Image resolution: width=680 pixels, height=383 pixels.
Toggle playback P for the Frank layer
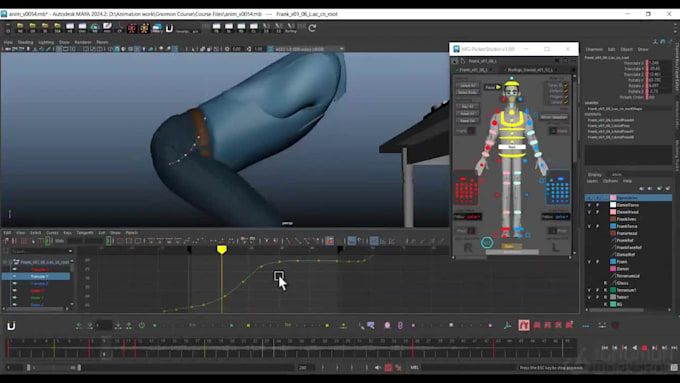tap(598, 262)
